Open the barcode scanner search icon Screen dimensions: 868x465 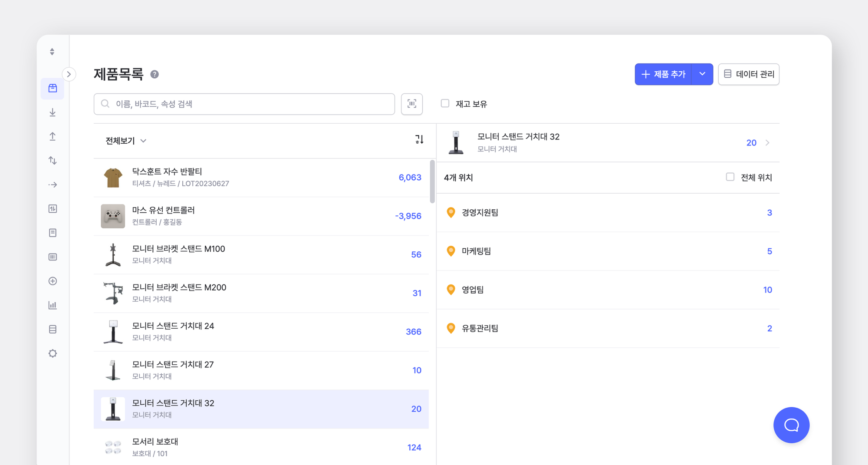(411, 104)
